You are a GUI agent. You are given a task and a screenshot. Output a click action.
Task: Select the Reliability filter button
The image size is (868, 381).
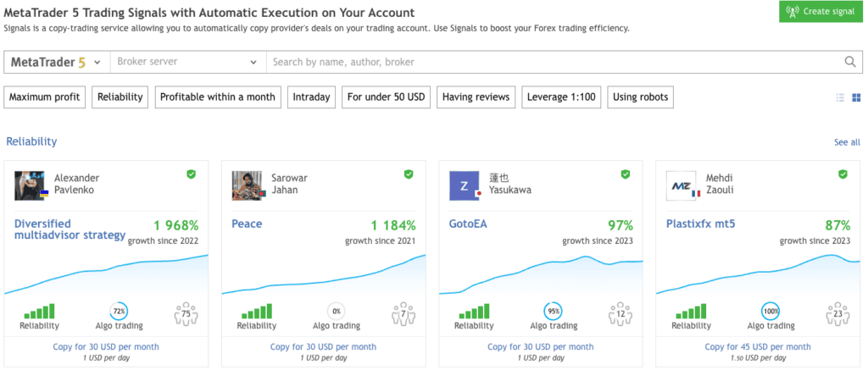[120, 97]
